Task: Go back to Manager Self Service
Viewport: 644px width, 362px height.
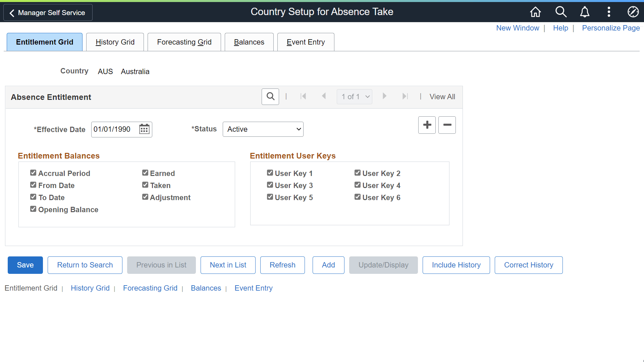Action: [x=48, y=13]
